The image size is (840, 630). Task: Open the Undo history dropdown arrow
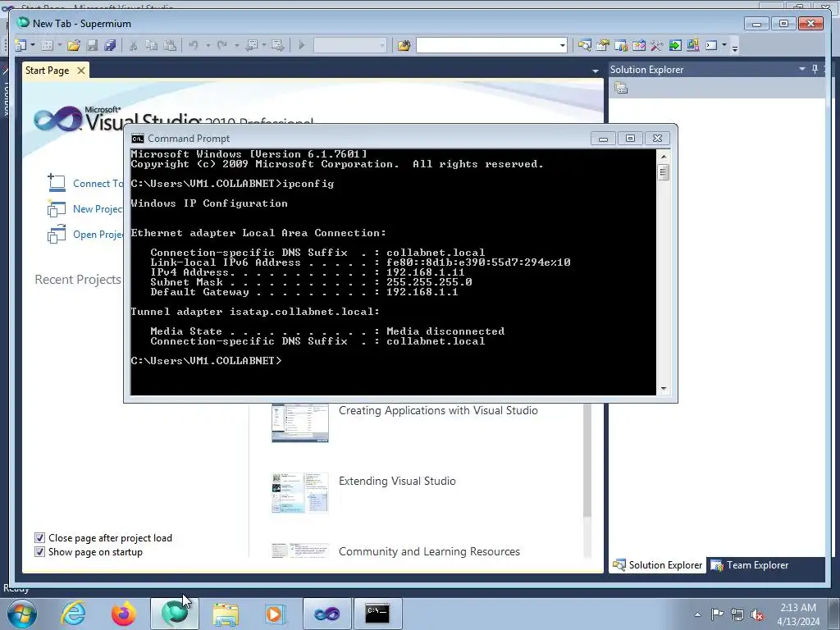click(208, 46)
